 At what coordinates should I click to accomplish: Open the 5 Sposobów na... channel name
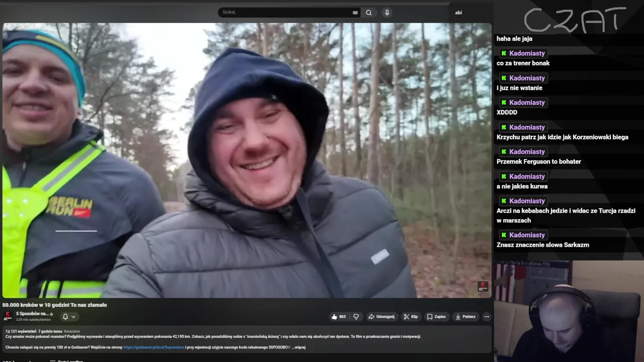(32, 314)
